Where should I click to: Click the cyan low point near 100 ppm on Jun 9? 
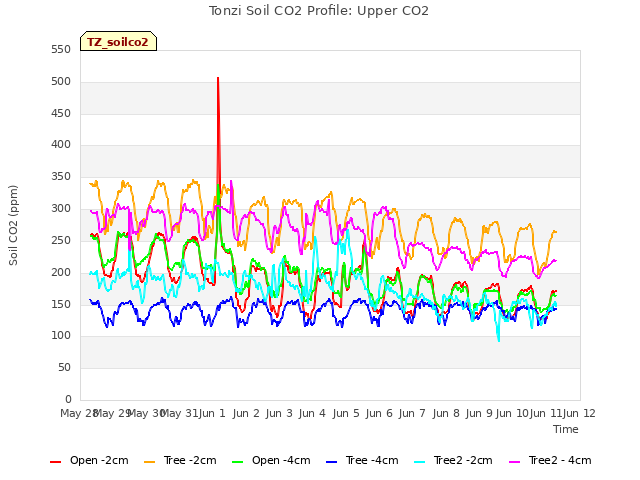(x=498, y=340)
